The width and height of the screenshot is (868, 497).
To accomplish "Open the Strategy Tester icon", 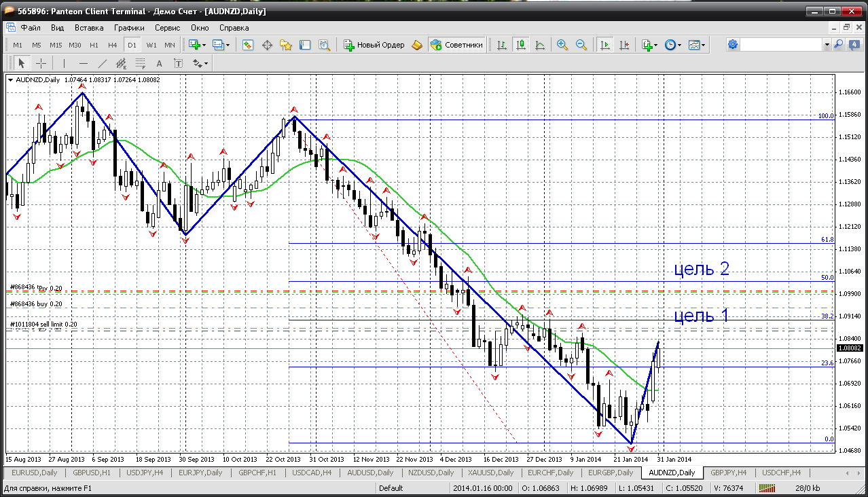I will pyautogui.click(x=324, y=45).
